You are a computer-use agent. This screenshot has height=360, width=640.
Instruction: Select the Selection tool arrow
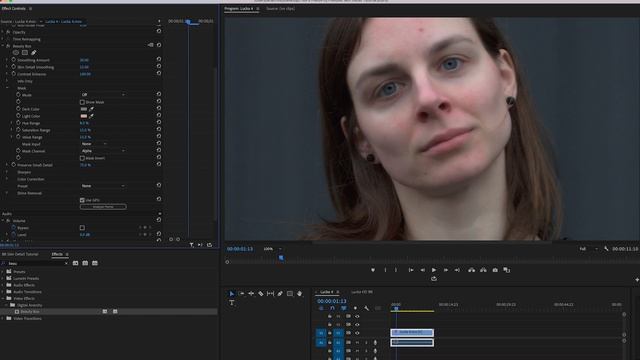coord(231,293)
